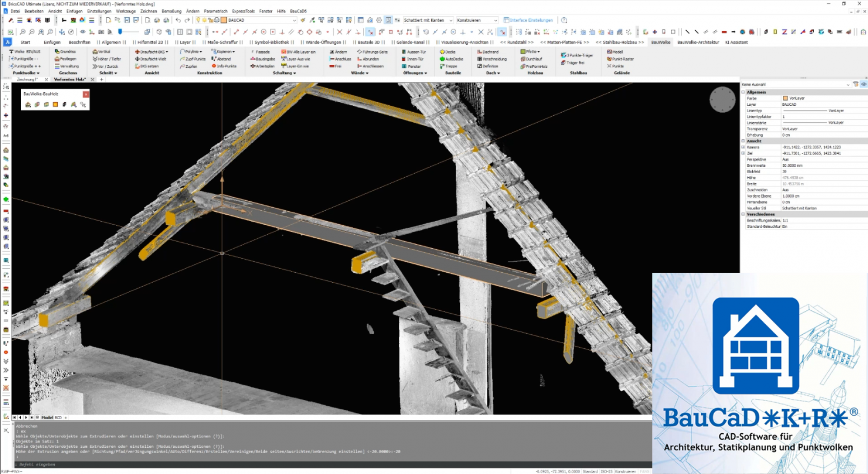
Task: Click the Vertikal section tool
Action: click(101, 52)
